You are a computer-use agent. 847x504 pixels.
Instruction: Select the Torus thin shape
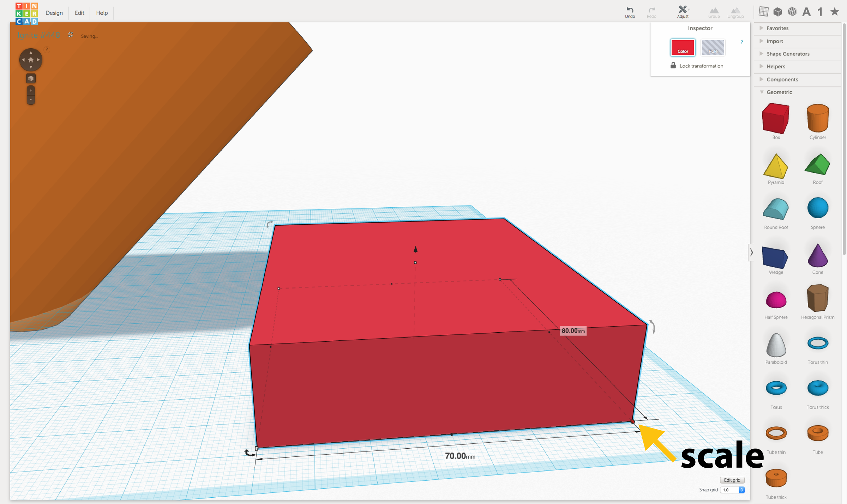pos(817,343)
